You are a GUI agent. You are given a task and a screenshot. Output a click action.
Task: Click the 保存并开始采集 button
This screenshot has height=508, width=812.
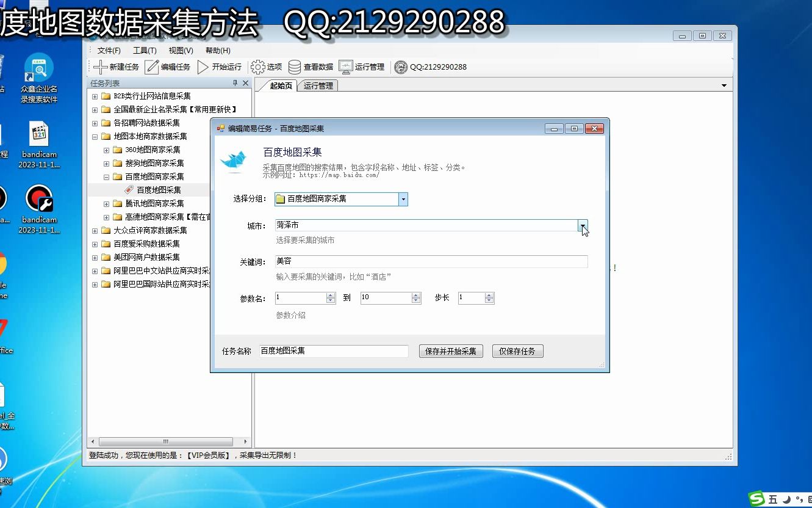pyautogui.click(x=450, y=350)
